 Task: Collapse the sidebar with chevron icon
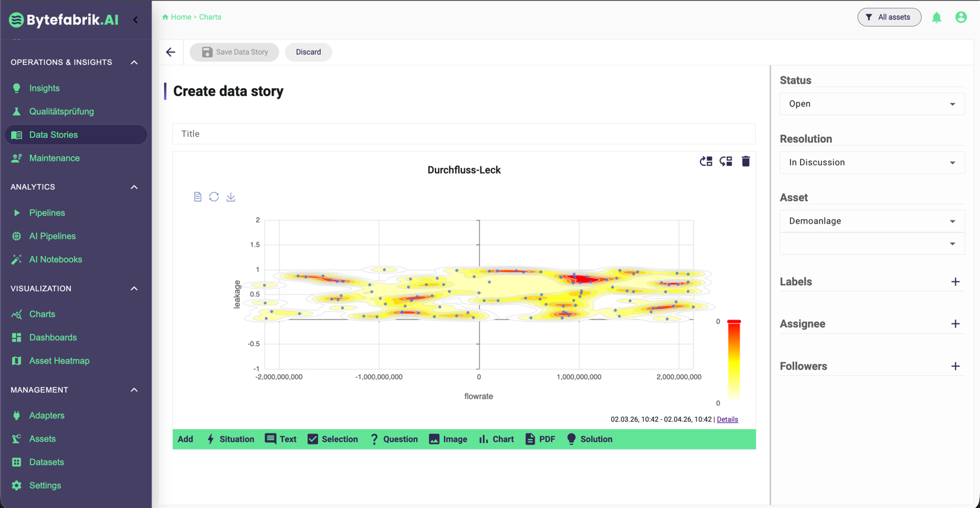(135, 19)
